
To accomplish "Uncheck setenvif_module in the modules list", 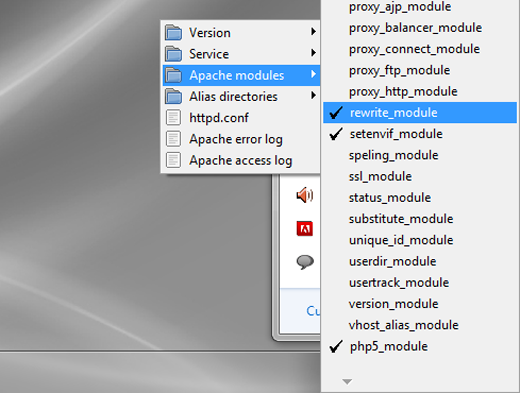I will (420, 134).
